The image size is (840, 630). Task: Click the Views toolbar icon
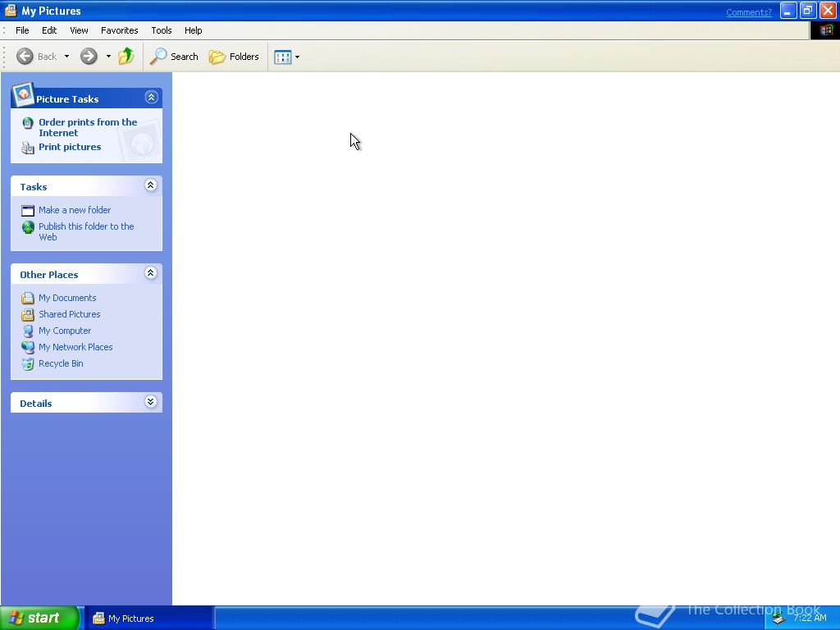(282, 57)
